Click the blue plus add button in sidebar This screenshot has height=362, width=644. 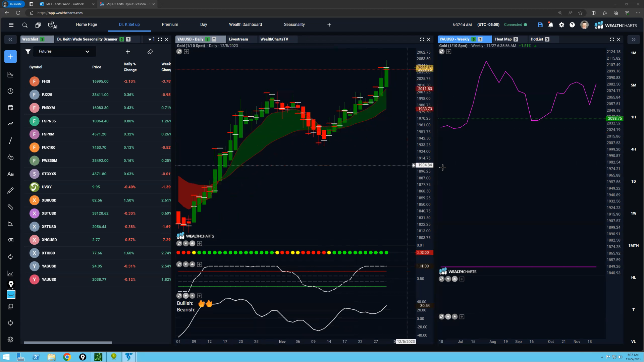click(x=10, y=57)
